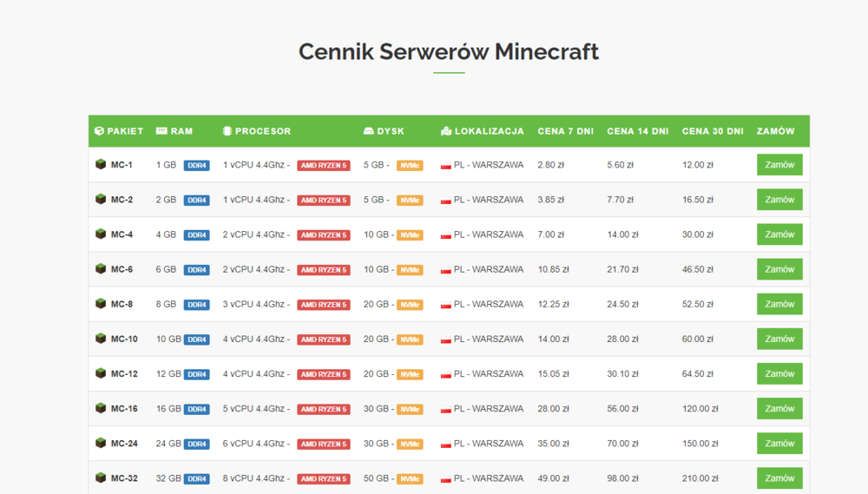Click the Polish flag in MC-1 row
868x494 pixels.
[446, 166]
